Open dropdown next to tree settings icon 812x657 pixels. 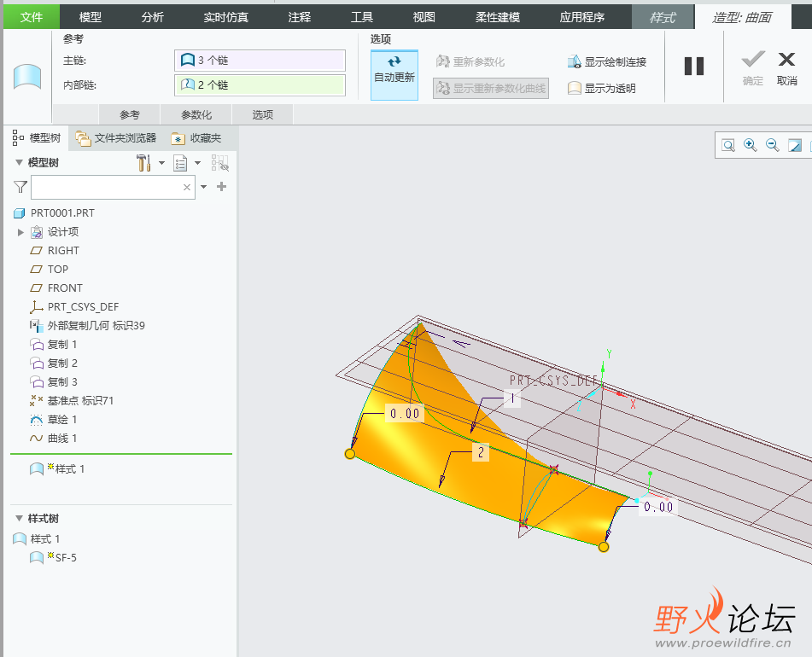161,163
